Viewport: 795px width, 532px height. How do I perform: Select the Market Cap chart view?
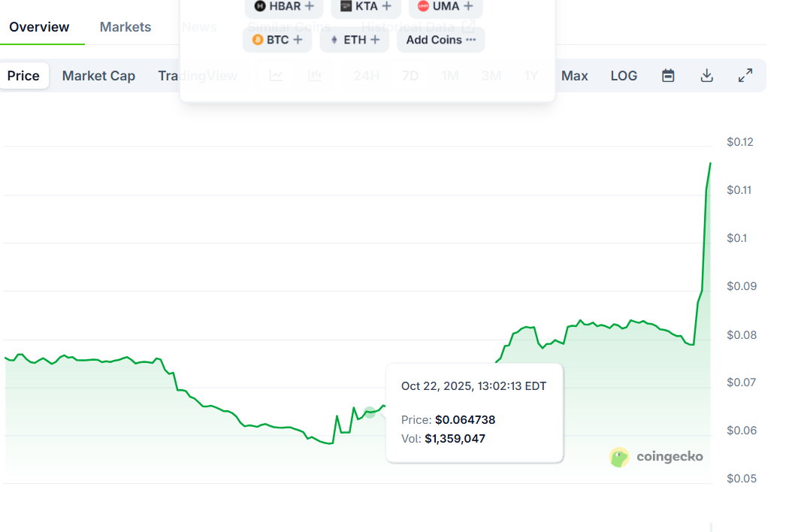98,76
